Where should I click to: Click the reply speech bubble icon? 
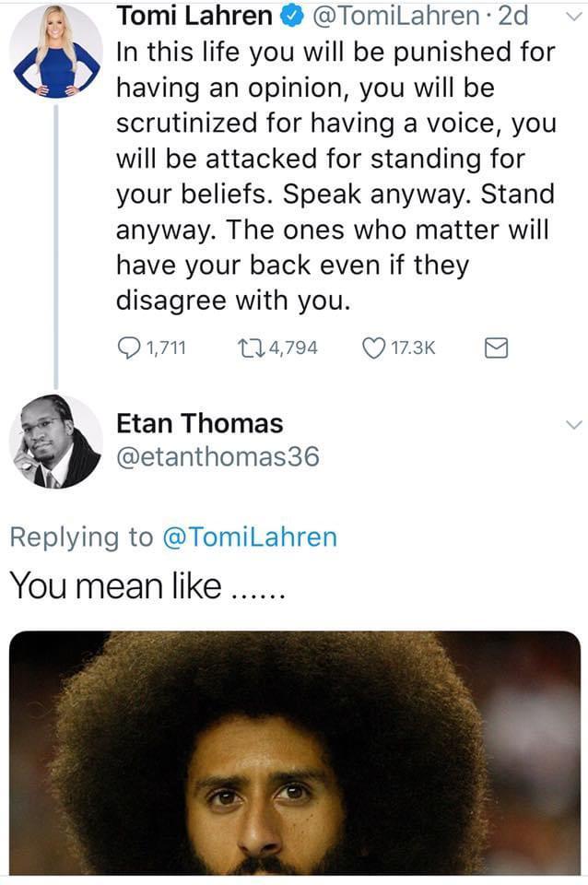tap(130, 348)
